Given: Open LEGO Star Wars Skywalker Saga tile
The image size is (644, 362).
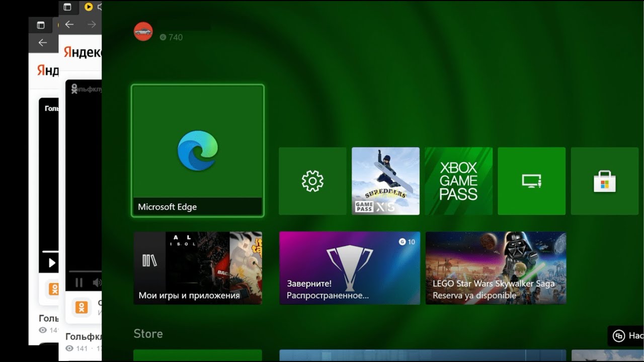Looking at the screenshot, I should [496, 268].
